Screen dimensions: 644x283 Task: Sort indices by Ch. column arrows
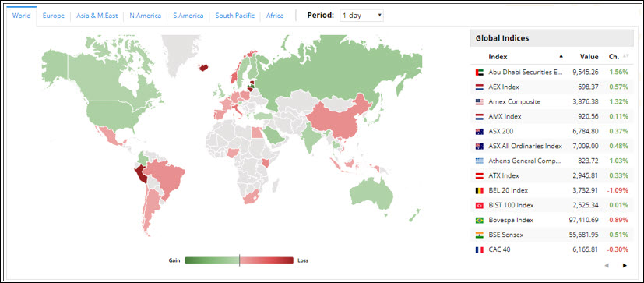point(626,56)
